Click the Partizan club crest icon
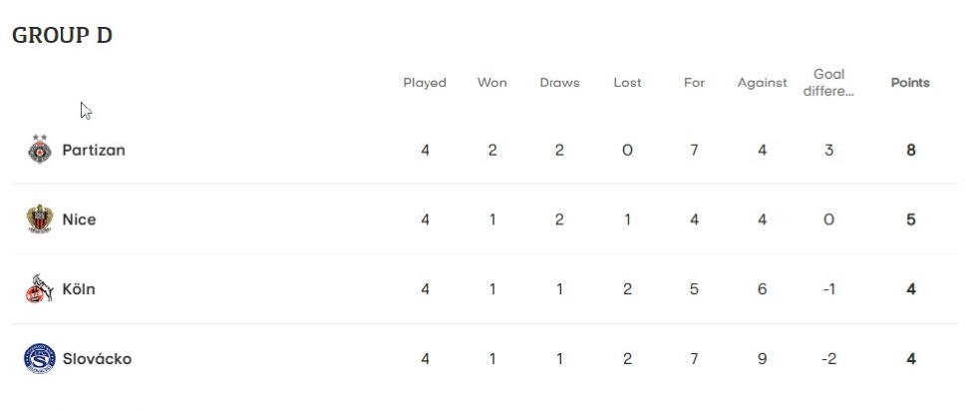 [40, 150]
